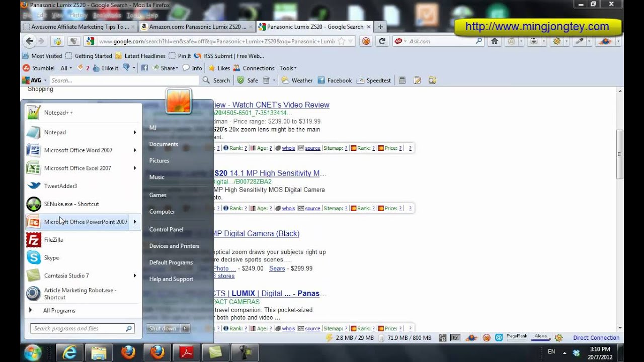Show hidden system tray icons
The height and width of the screenshot is (362, 644).
click(565, 352)
